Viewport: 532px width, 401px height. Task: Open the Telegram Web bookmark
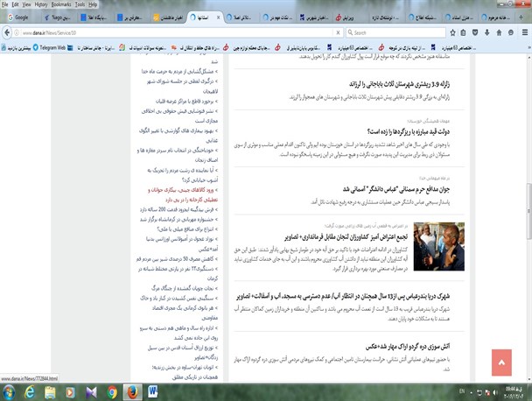point(50,48)
